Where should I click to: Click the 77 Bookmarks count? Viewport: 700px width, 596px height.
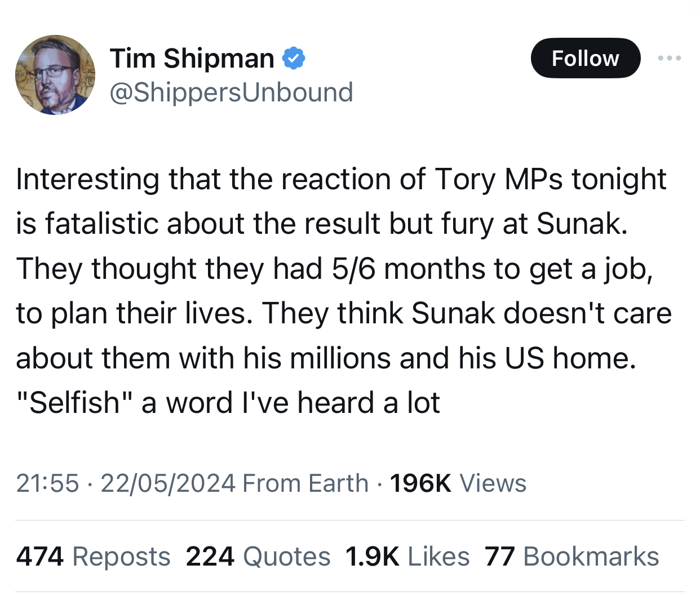click(571, 557)
